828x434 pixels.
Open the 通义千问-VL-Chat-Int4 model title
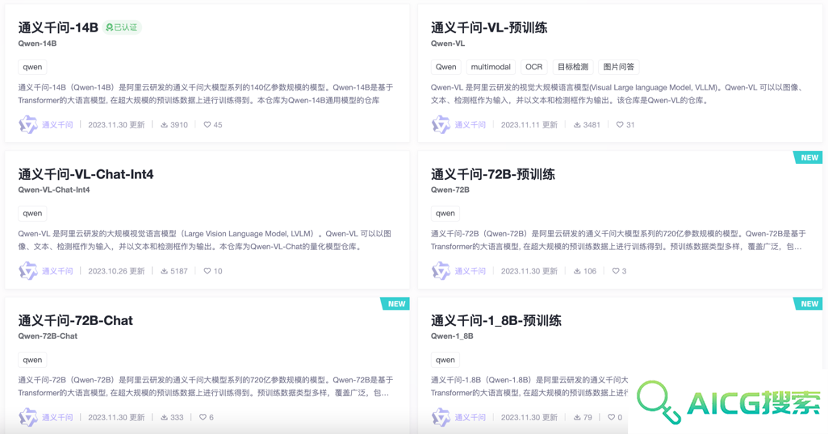(x=86, y=174)
